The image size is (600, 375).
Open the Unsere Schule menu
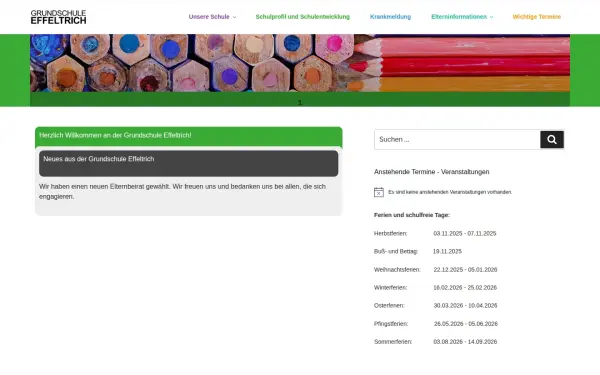[x=209, y=17]
